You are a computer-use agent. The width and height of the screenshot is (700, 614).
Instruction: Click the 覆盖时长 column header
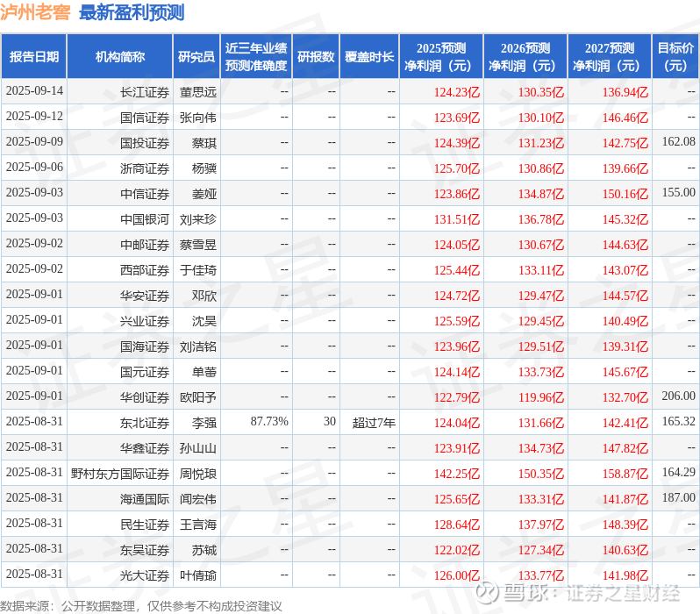click(369, 57)
